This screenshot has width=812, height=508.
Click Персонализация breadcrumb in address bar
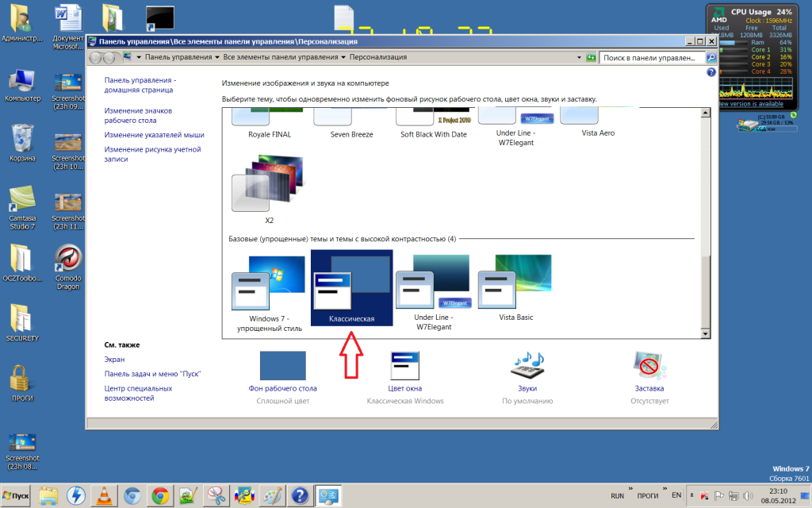(378, 57)
